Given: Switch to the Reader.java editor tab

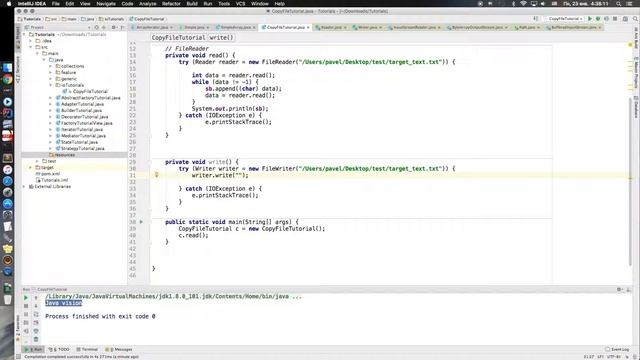Looking at the screenshot, I should click(331, 27).
